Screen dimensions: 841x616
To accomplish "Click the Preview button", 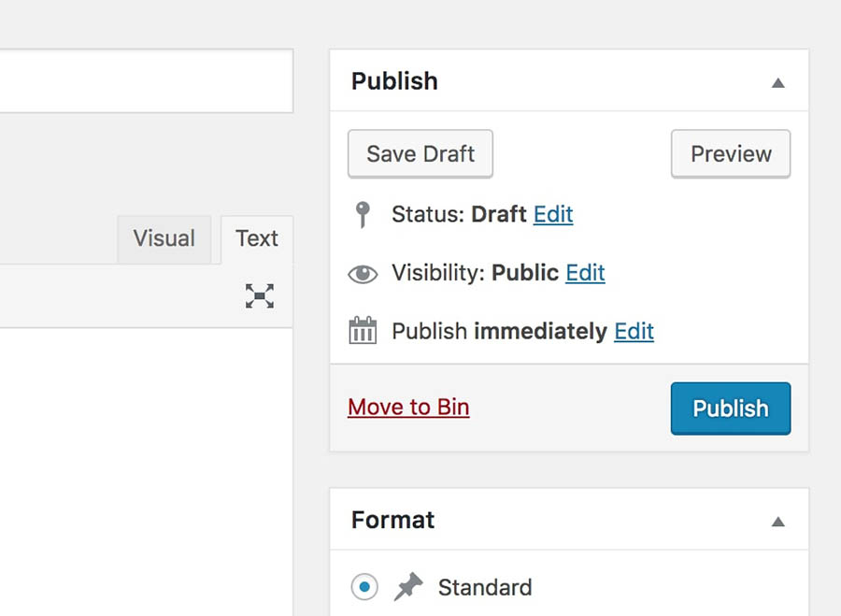I will click(731, 154).
